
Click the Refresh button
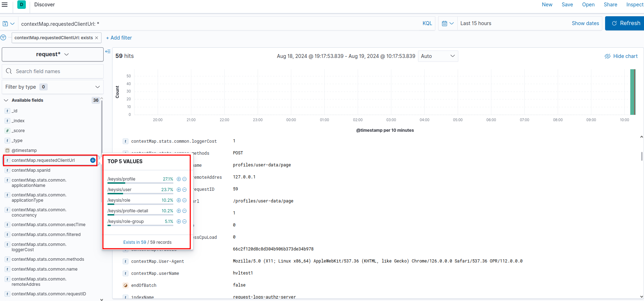point(625,23)
